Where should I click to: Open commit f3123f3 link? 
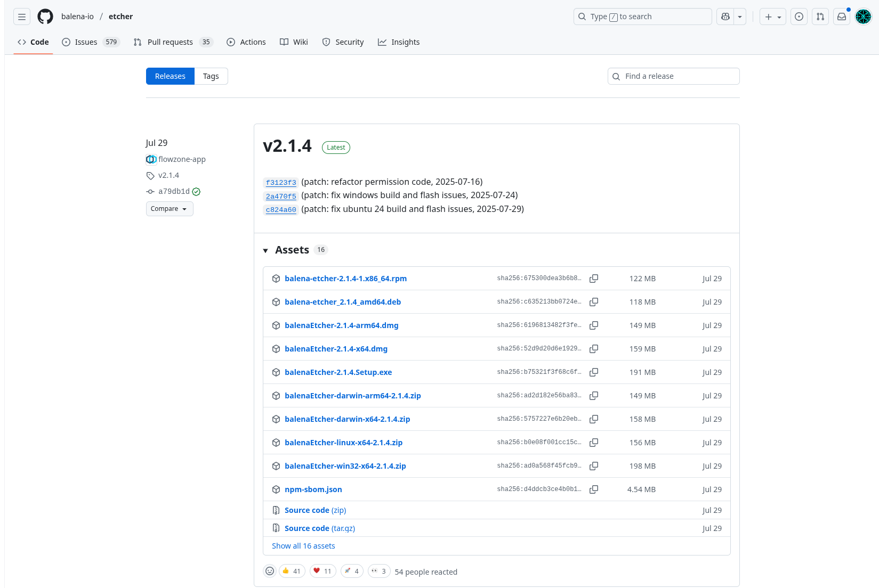click(281, 183)
